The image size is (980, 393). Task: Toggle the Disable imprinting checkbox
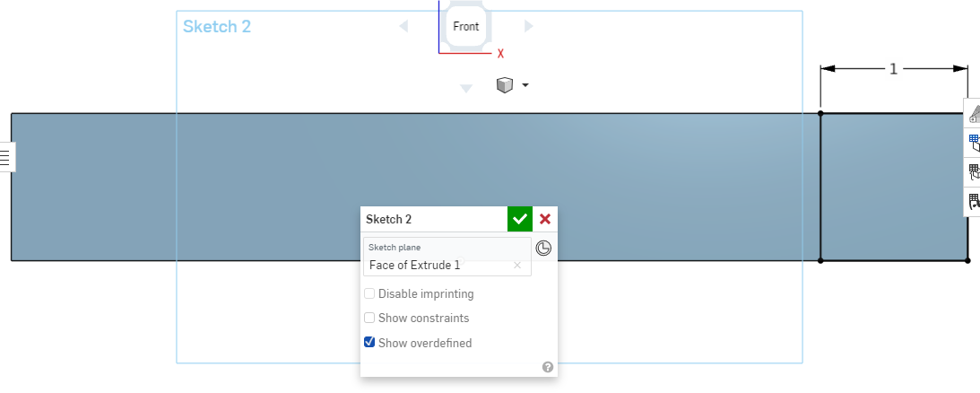(369, 293)
